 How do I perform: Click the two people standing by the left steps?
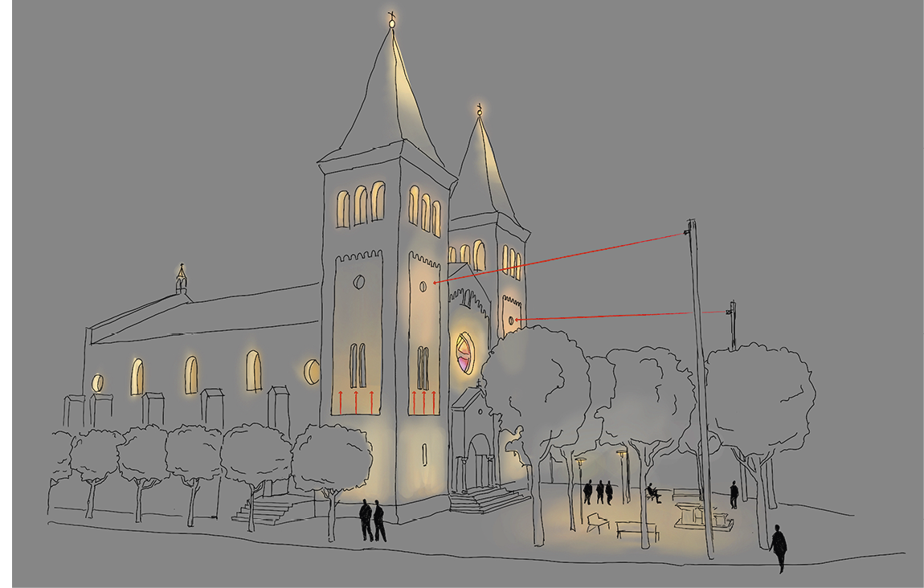[x=372, y=520]
